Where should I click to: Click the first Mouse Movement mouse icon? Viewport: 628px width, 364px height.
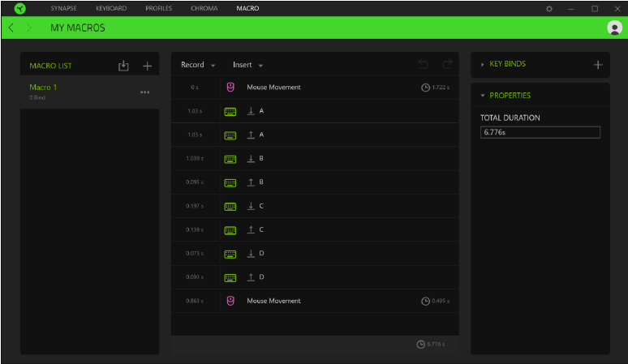point(230,88)
